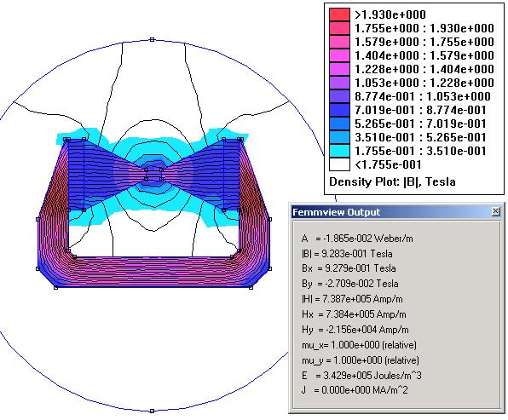This screenshot has height=420, width=508.
Task: Click the 'Density Plot: |B|, Tesla' caption
Action: (392, 181)
